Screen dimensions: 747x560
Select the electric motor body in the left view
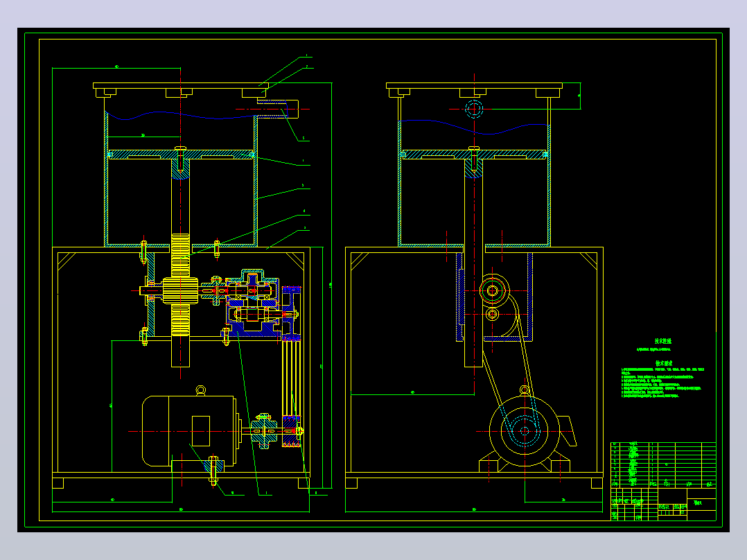click(x=189, y=431)
